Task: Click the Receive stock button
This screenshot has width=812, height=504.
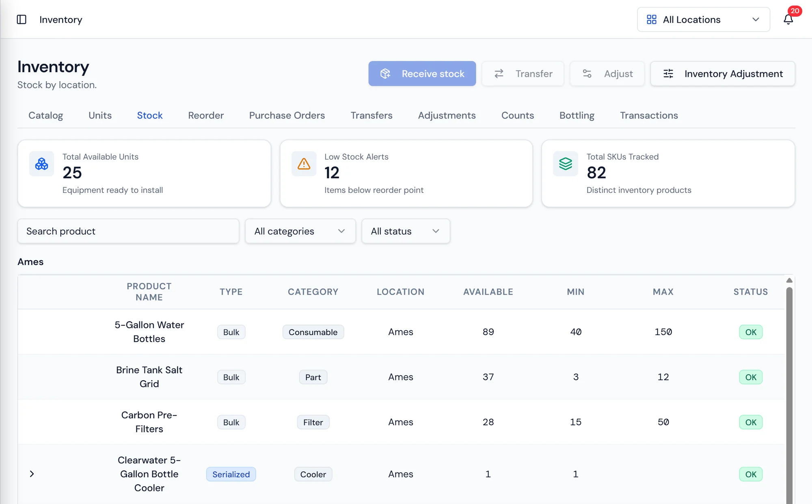Action: coord(422,74)
